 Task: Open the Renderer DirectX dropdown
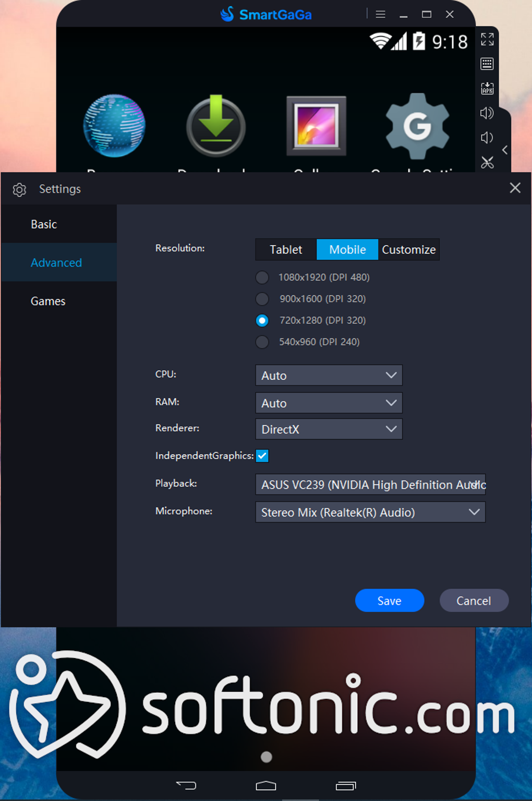pyautogui.click(x=329, y=429)
